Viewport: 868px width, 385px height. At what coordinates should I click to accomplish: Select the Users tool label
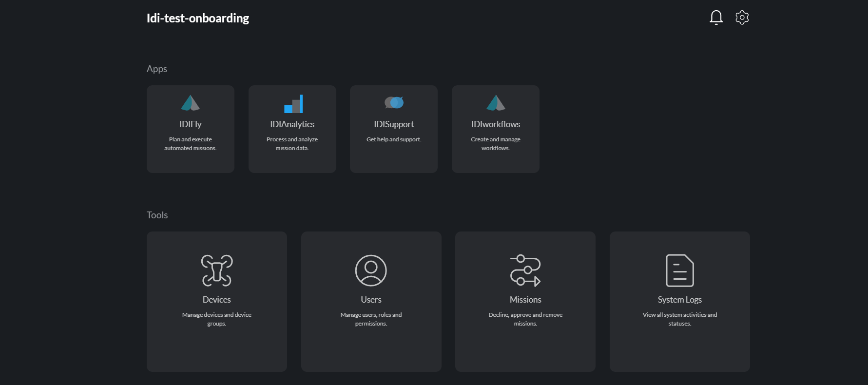point(371,300)
